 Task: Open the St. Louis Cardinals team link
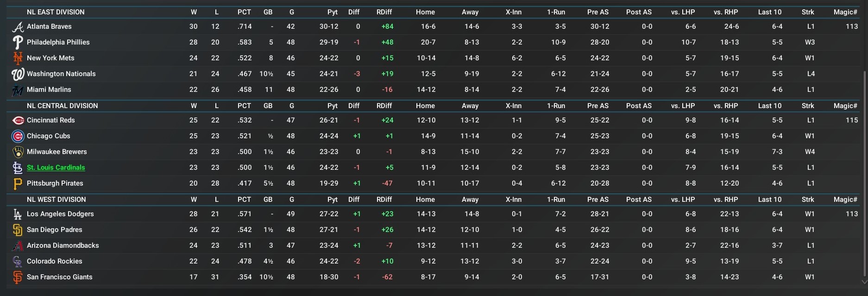click(x=56, y=167)
